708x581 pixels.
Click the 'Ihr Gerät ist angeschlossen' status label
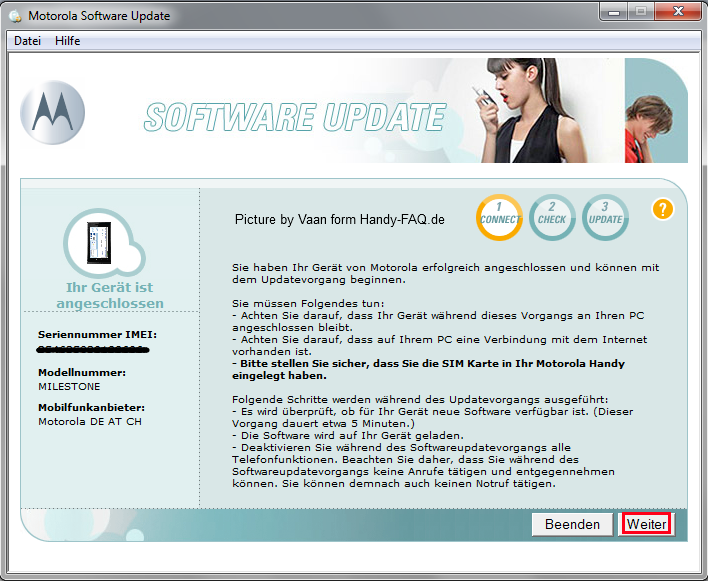point(109,295)
